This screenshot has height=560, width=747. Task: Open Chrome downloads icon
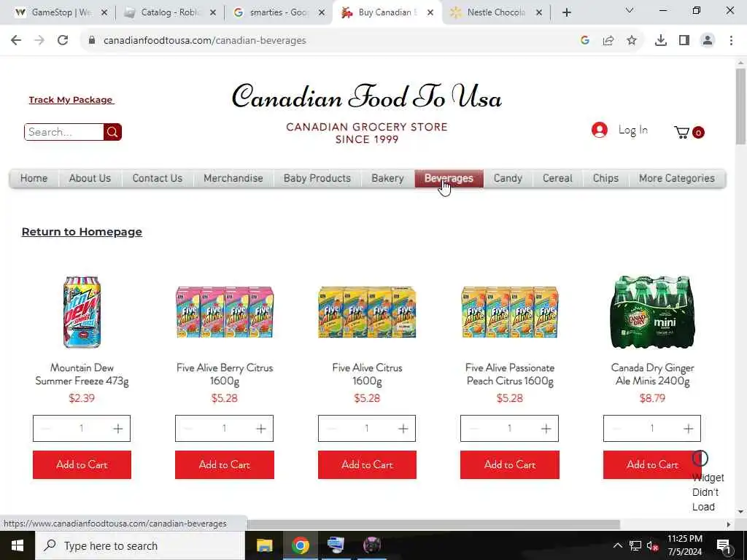tap(660, 41)
